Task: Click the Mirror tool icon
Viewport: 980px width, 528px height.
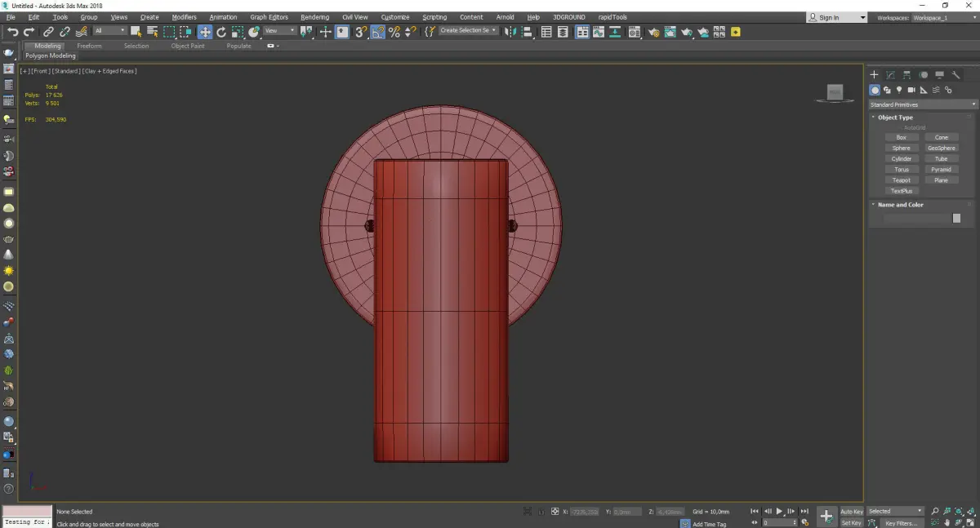Action: click(x=510, y=32)
